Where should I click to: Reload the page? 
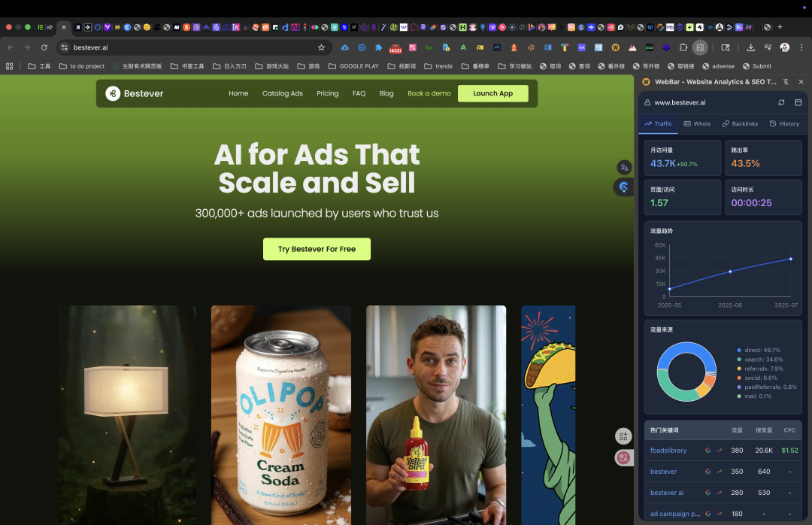44,47
